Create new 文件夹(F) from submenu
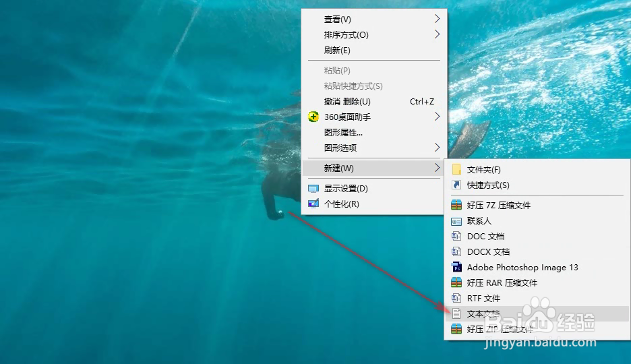Viewport: 631px width, 364px height. tap(537, 170)
